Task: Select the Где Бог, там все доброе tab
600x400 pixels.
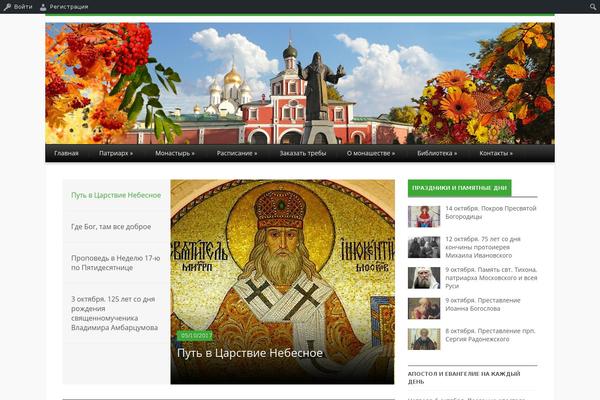Action: (x=111, y=227)
